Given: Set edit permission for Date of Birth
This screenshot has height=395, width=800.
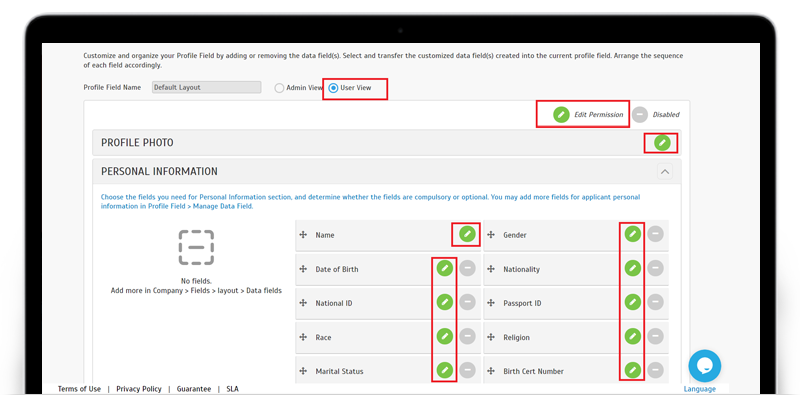Looking at the screenshot, I should tap(444, 268).
